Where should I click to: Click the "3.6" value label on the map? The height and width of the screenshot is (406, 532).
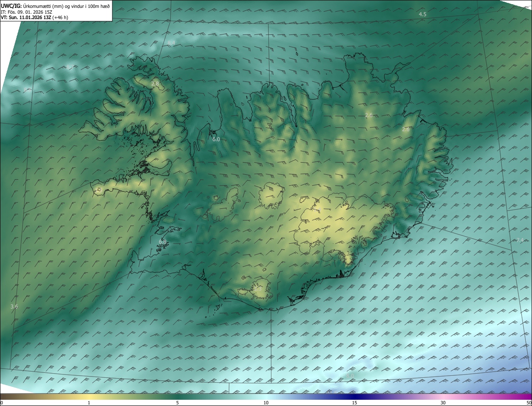click(14, 307)
